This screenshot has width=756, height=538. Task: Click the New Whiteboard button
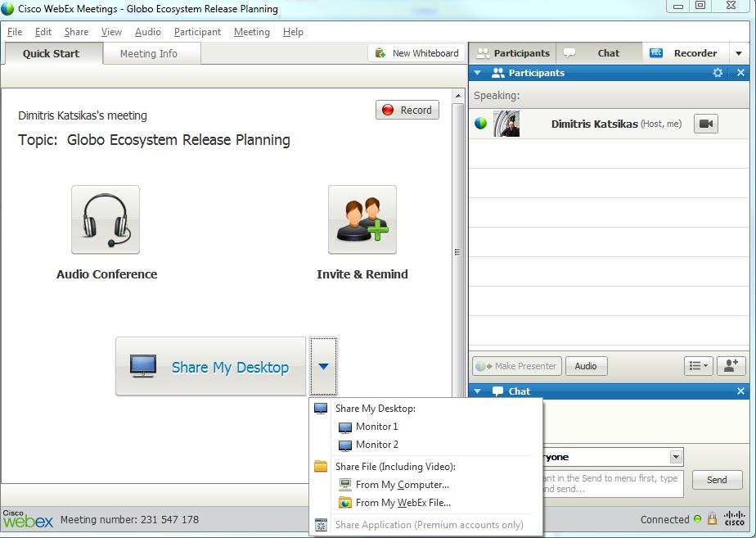click(416, 53)
